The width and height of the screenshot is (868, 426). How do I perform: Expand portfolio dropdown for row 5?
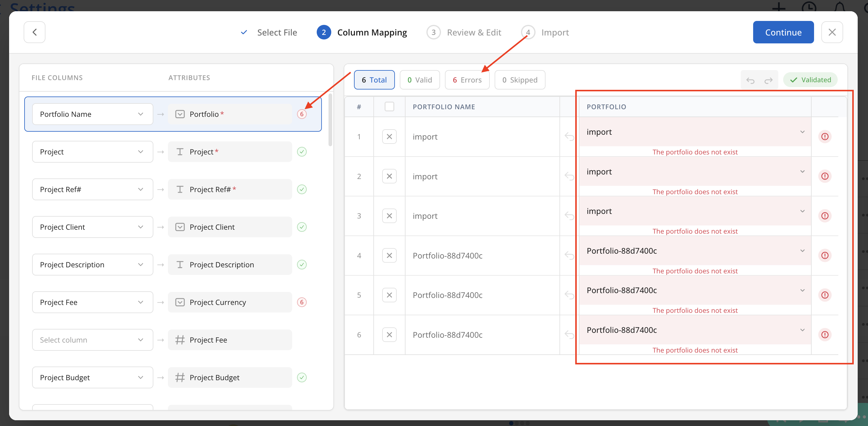[x=802, y=290]
